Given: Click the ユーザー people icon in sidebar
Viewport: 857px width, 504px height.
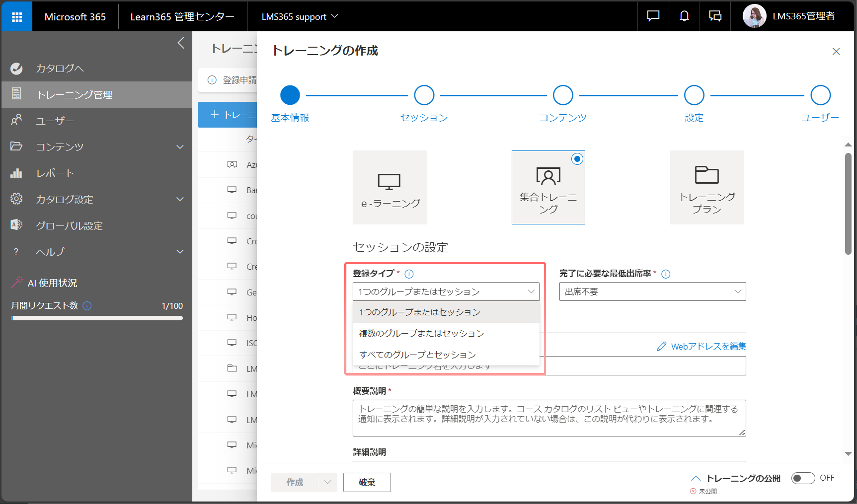Looking at the screenshot, I should (16, 120).
